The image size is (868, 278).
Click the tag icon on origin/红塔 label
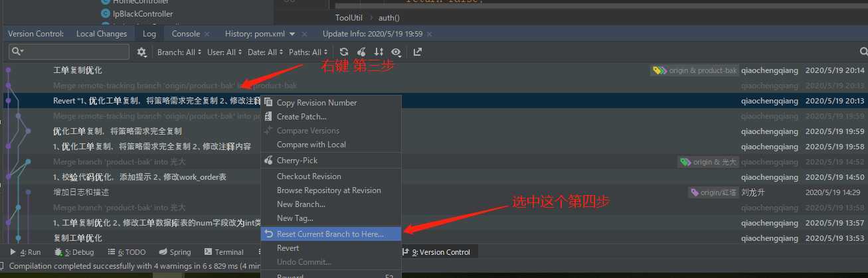click(695, 192)
